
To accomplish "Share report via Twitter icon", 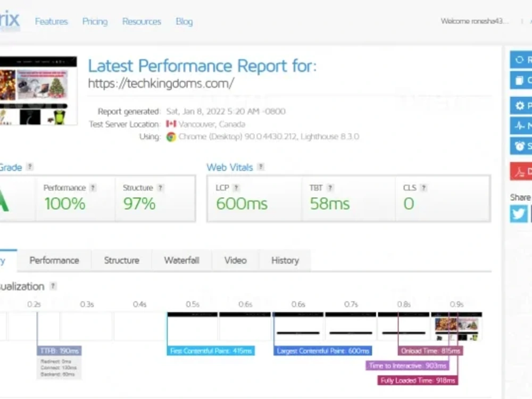I will (x=519, y=214).
